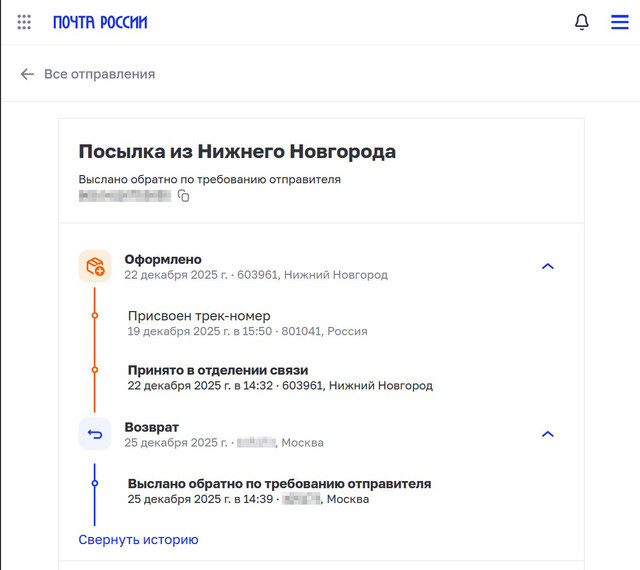Viewport: 640px width, 570px height.
Task: Click the blue Выслано обратно timeline dot
Action: click(x=95, y=484)
